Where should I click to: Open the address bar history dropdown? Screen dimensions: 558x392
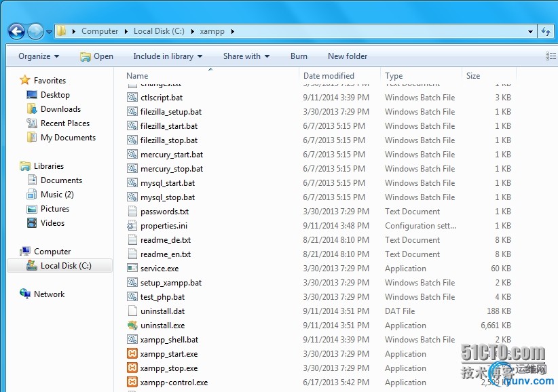(530, 32)
